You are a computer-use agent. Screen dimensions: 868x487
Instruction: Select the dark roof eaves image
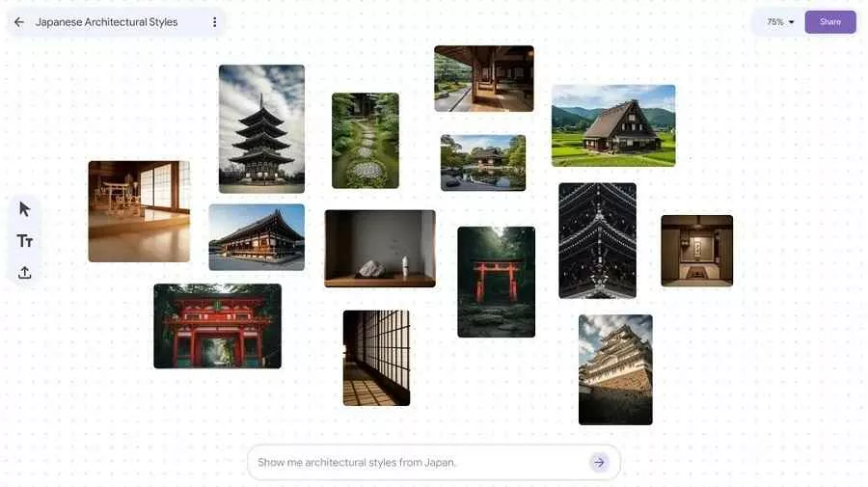[x=597, y=240]
